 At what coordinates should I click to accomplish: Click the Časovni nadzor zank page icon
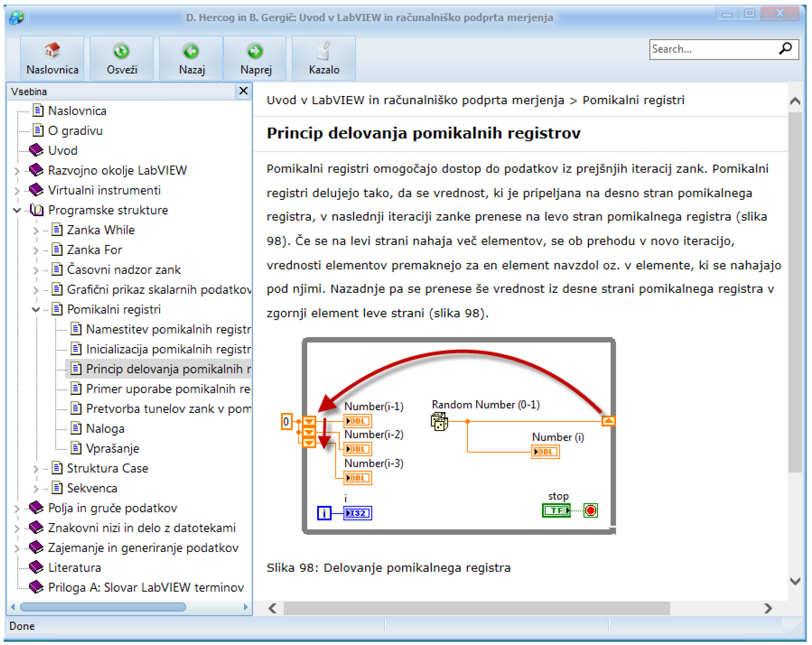pyautogui.click(x=57, y=269)
